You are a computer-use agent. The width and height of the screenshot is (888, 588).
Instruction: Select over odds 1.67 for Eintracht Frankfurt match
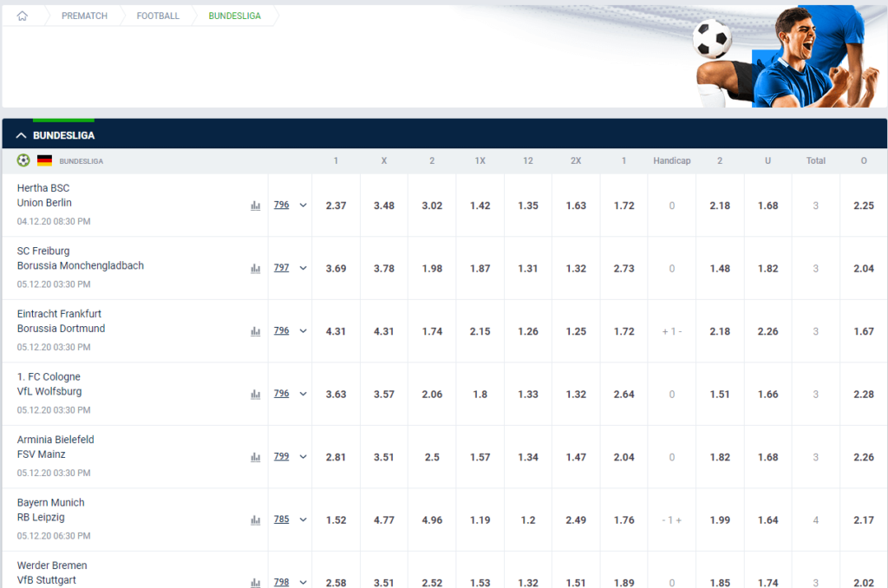pos(864,330)
